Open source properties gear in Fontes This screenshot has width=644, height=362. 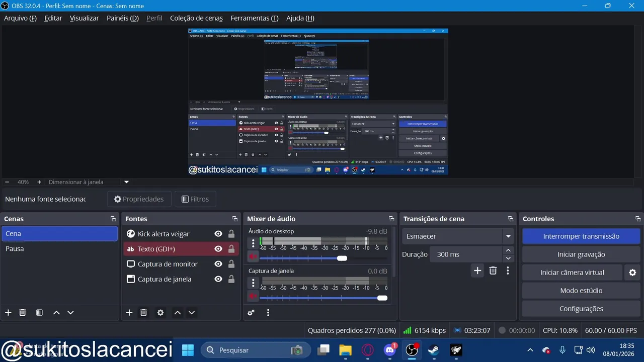pyautogui.click(x=160, y=313)
